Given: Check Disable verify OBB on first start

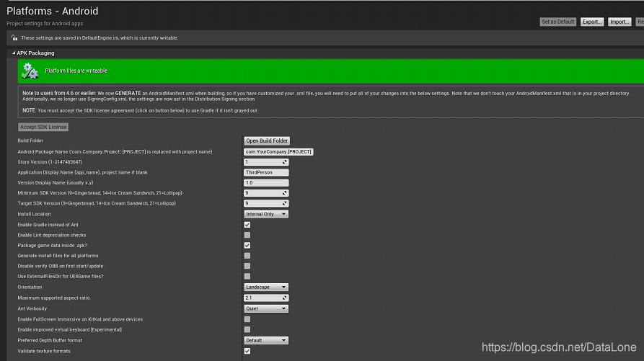Looking at the screenshot, I should click(247, 266).
